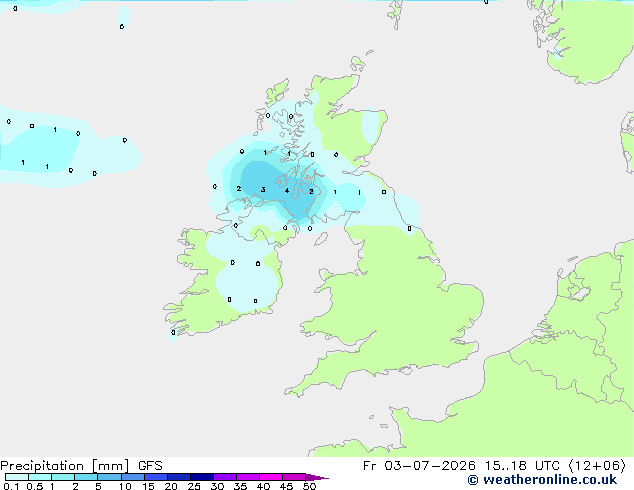Select the 25 to 30 mm dark navy swatch
This screenshot has height=490, width=634.
coord(202,477)
